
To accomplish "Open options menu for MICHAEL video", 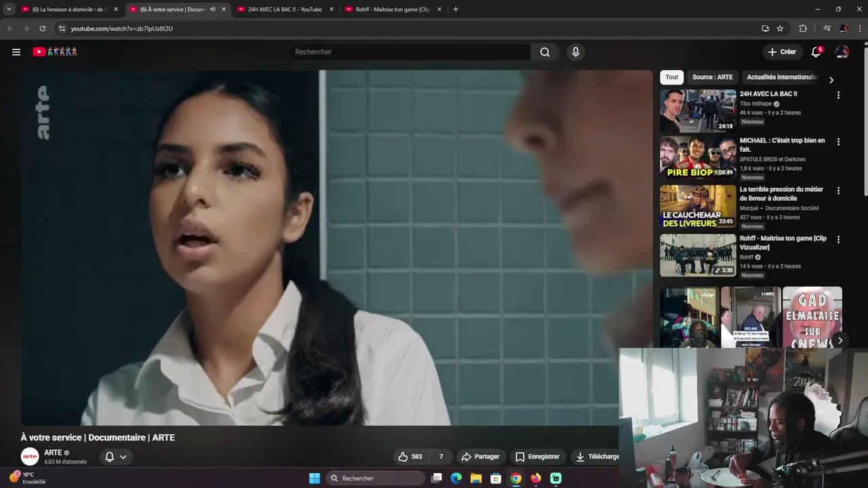I will 838,142.
